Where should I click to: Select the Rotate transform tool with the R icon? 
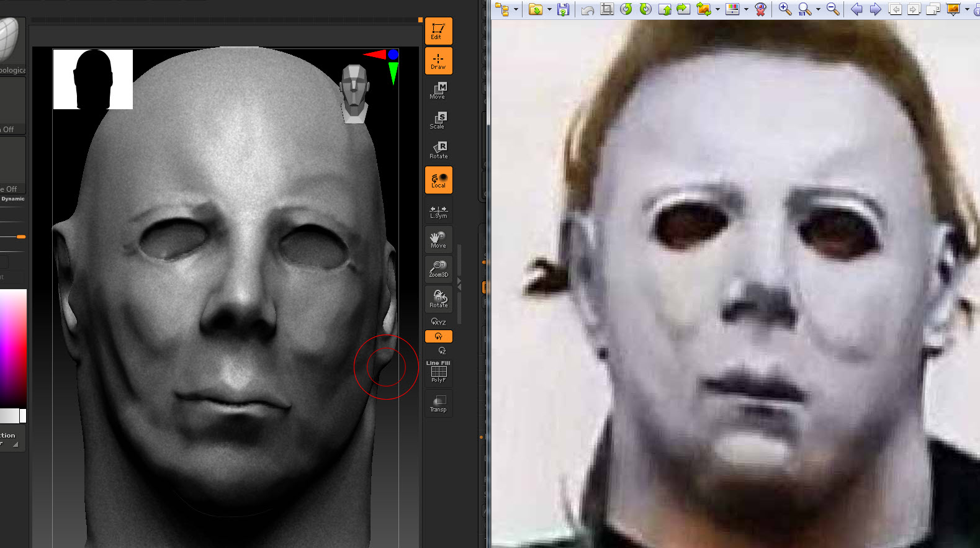(438, 150)
